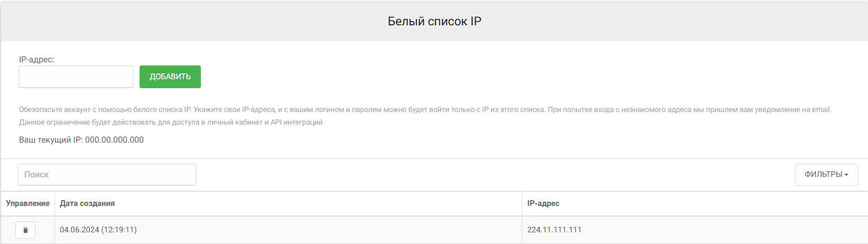Delete the 224.11.111.111 whitelist entry
This screenshot has width=868, height=244.
[x=25, y=230]
